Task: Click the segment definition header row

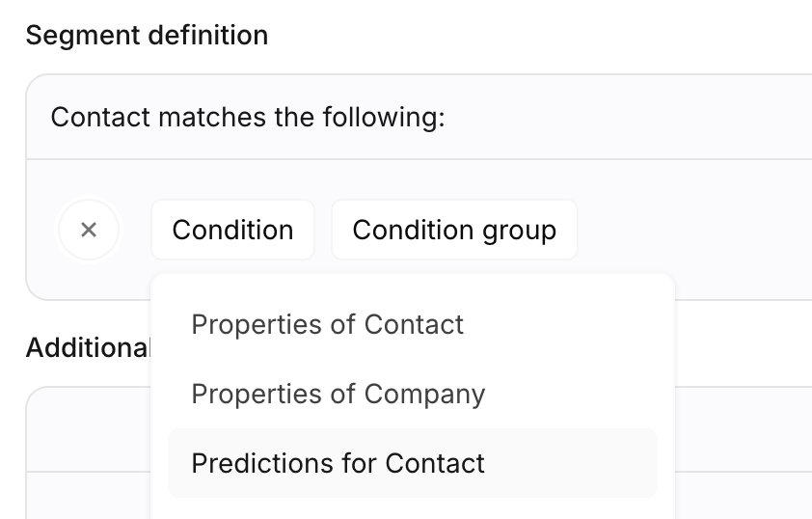Action: tap(579, 118)
